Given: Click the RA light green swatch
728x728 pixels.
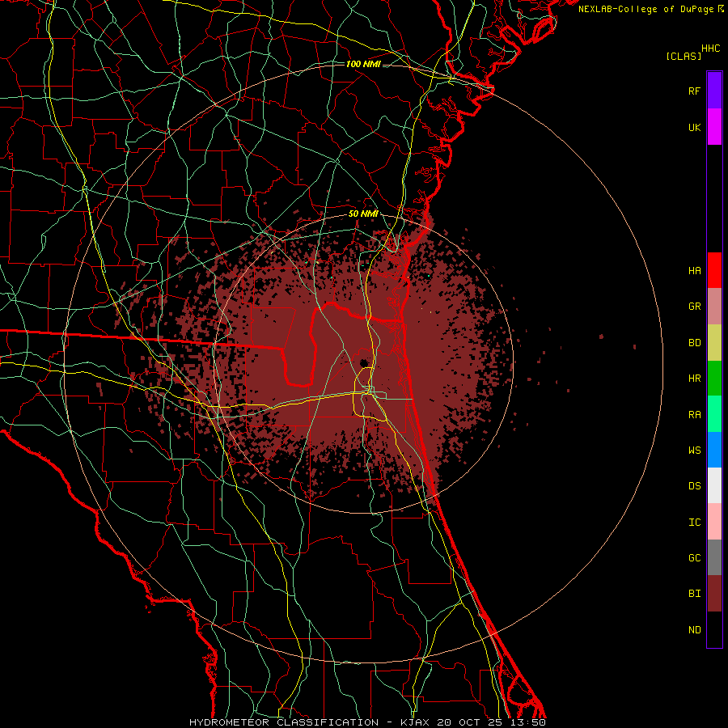Looking at the screenshot, I should (714, 414).
